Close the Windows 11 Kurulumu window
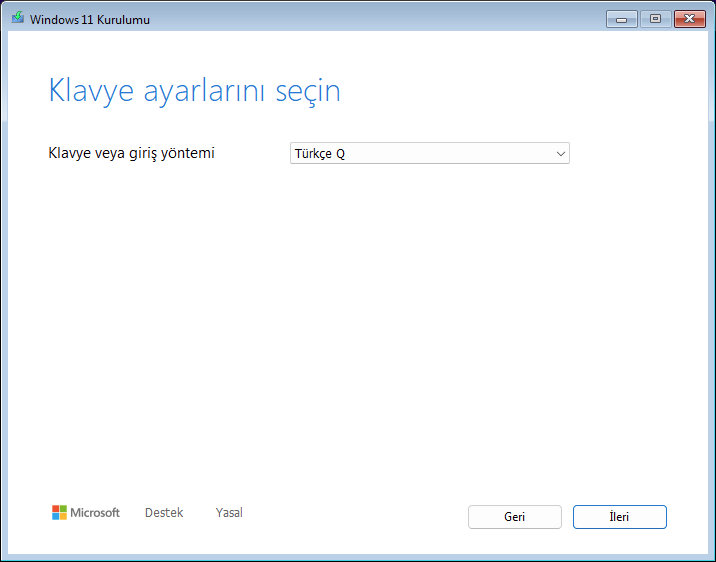 (690, 19)
